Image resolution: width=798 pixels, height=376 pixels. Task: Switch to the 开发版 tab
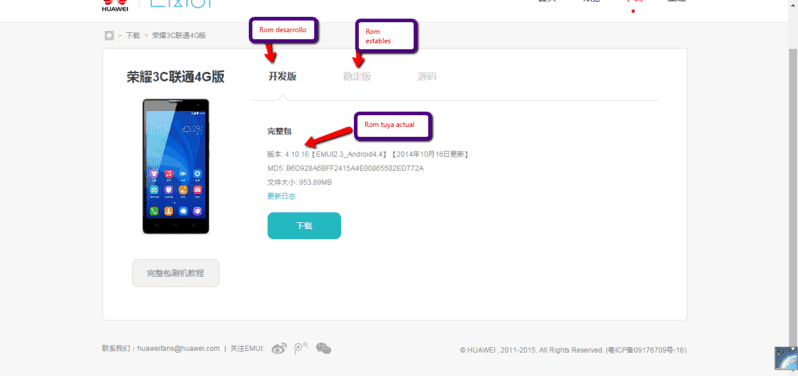point(282,77)
